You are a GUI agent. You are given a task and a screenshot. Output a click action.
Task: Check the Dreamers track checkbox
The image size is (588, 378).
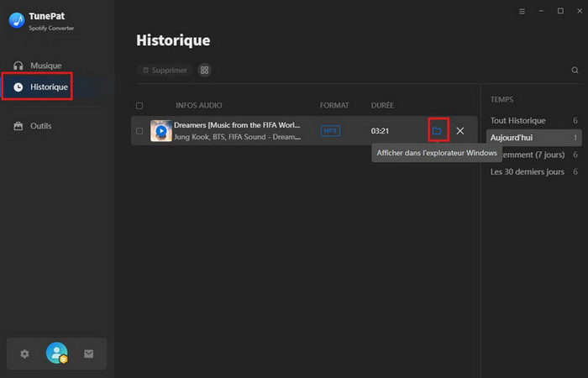[139, 131]
